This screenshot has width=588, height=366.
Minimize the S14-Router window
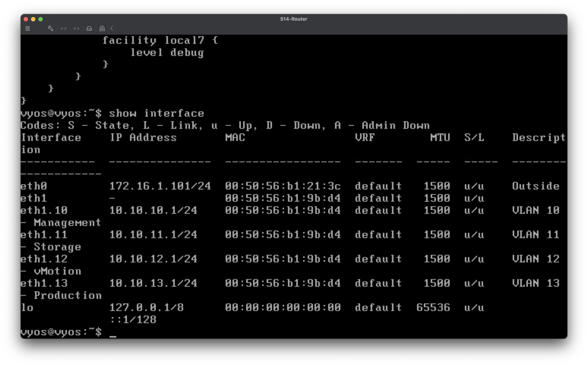tap(33, 19)
